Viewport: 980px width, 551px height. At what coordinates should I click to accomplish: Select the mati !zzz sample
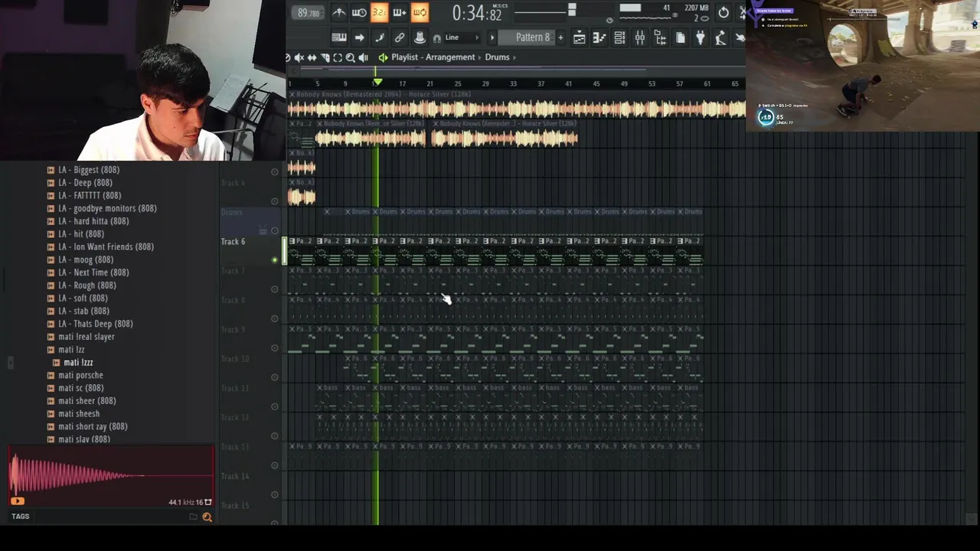click(78, 362)
